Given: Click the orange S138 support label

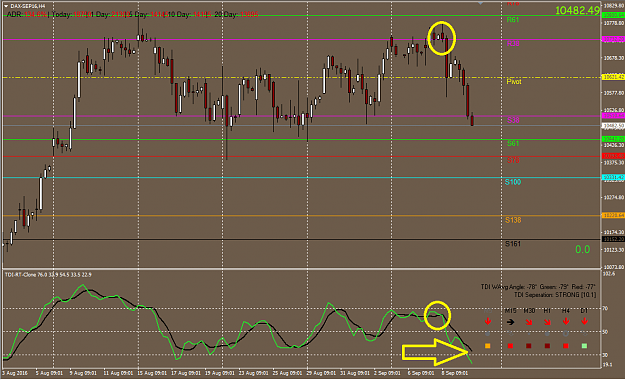Looking at the screenshot, I should 513,220.
